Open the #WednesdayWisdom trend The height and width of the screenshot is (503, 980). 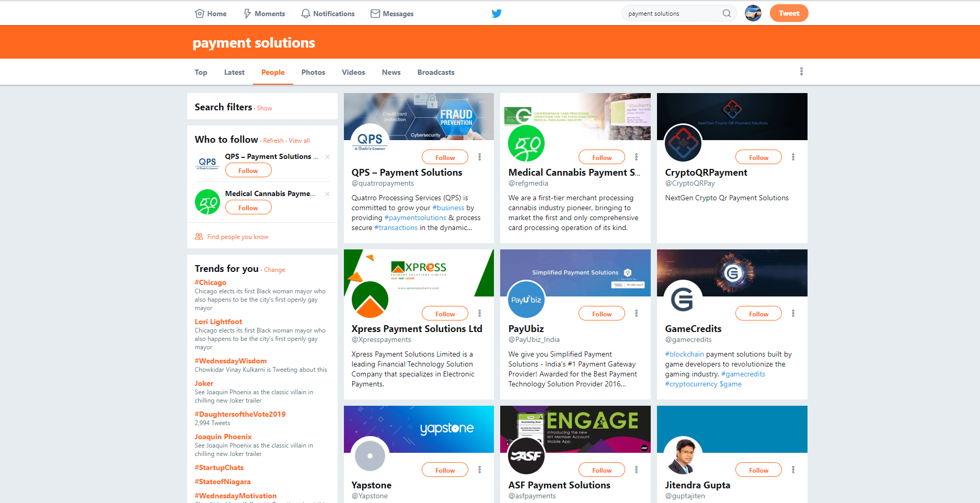point(230,361)
